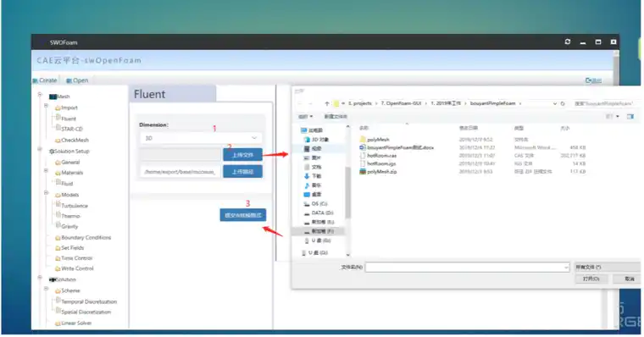The height and width of the screenshot is (337, 644).
Task: Click the '7. OpenFoam-GUI' breadcrumb
Action: point(401,103)
